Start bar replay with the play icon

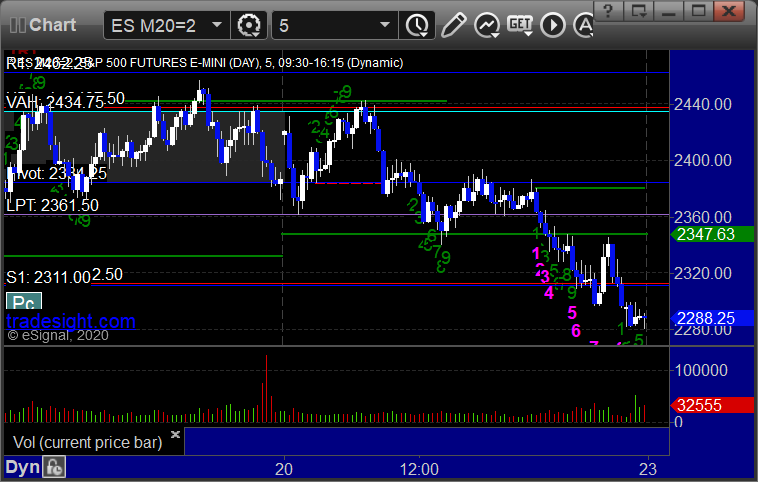[x=553, y=25]
